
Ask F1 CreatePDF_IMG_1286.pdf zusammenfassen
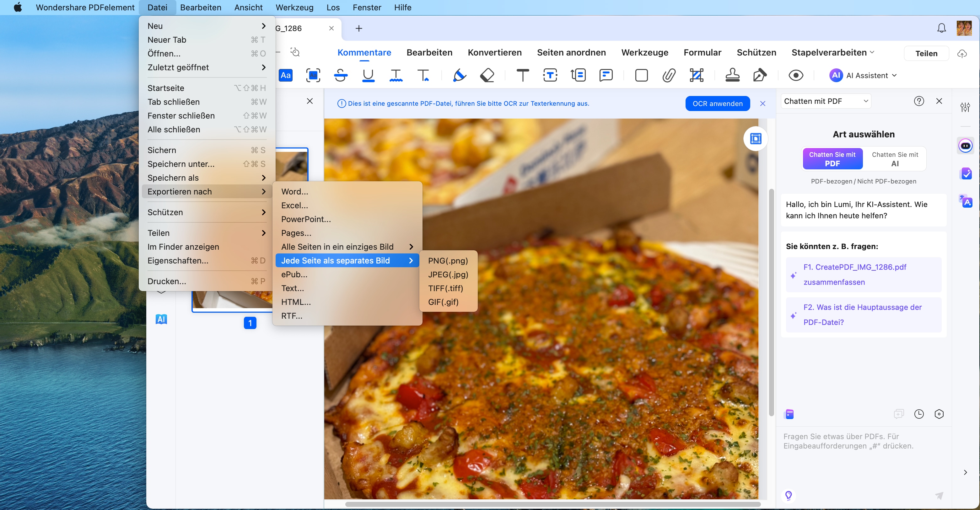[x=864, y=274]
